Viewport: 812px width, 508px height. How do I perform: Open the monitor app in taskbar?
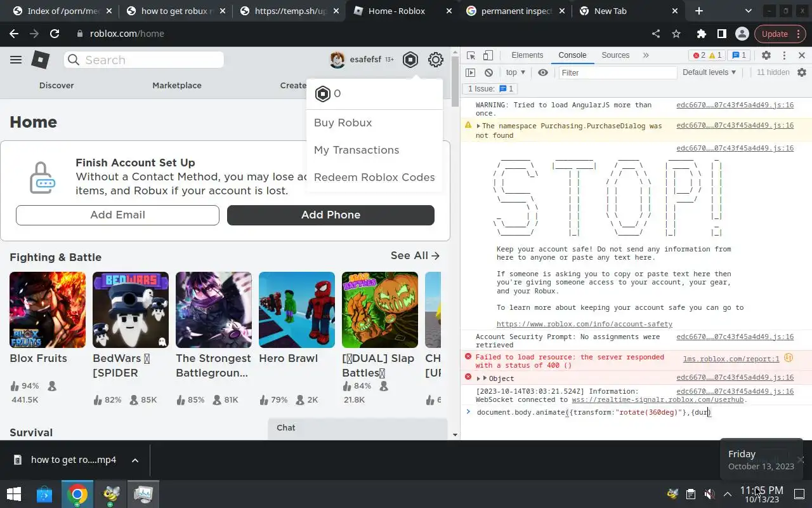(143, 494)
